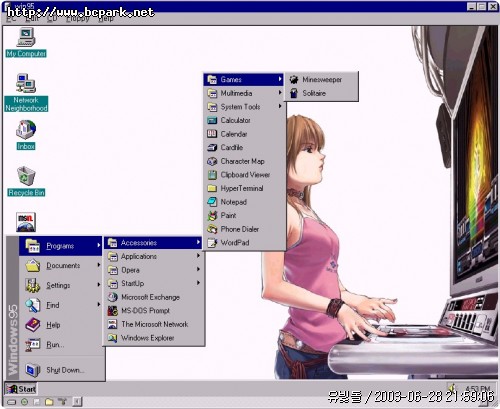Launch Phone Dialer via its icon
Viewport: 500px width, 409px height.
212,229
